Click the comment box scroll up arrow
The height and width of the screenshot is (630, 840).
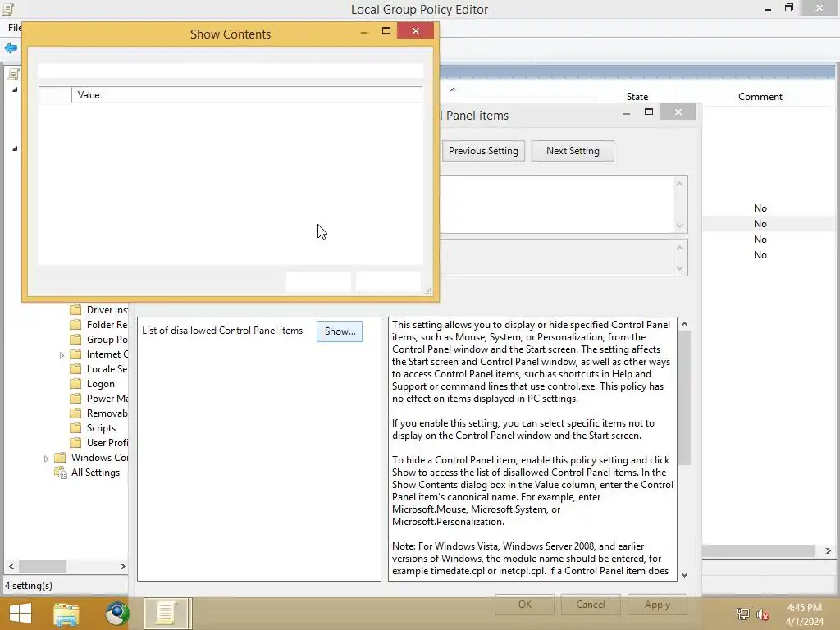(x=680, y=184)
